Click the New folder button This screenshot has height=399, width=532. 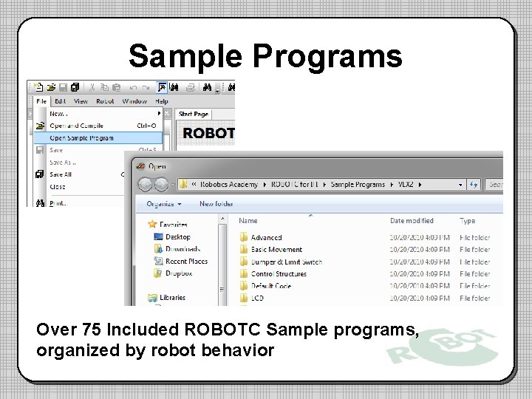click(x=216, y=204)
